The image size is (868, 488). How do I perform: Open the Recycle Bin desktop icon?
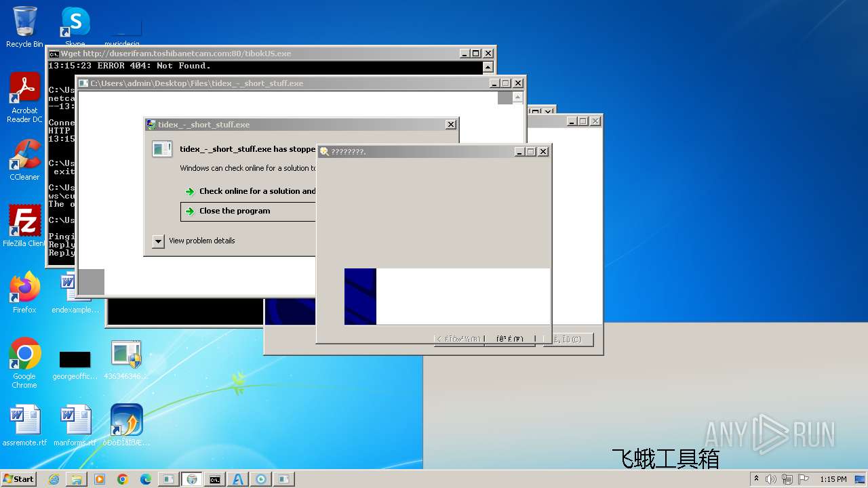(24, 27)
